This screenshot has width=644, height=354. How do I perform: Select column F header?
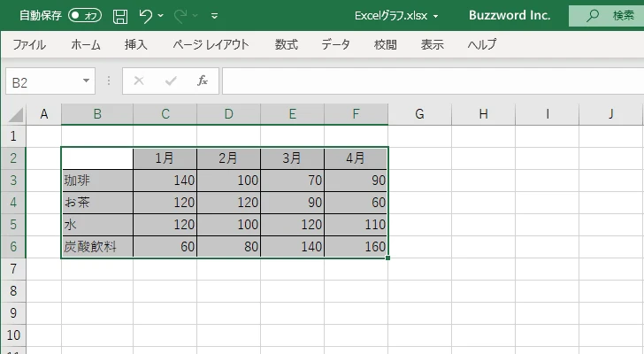click(x=356, y=114)
